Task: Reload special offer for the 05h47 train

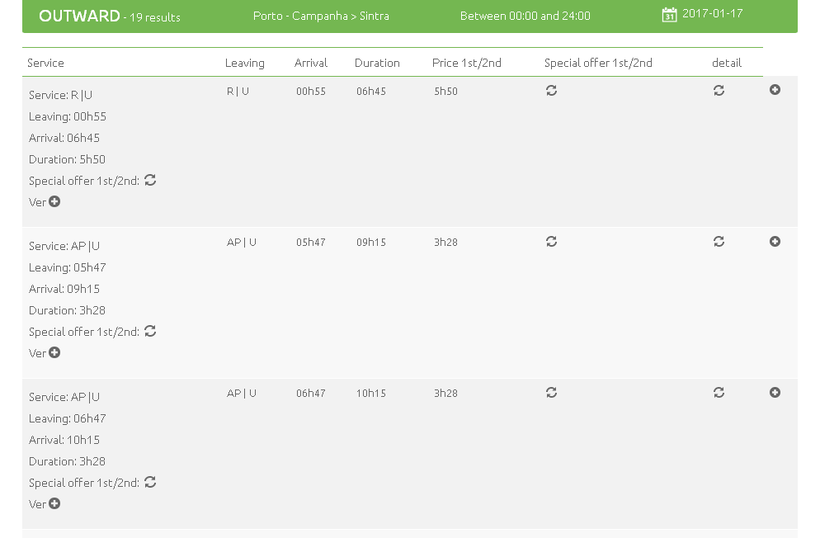Action: click(x=718, y=242)
